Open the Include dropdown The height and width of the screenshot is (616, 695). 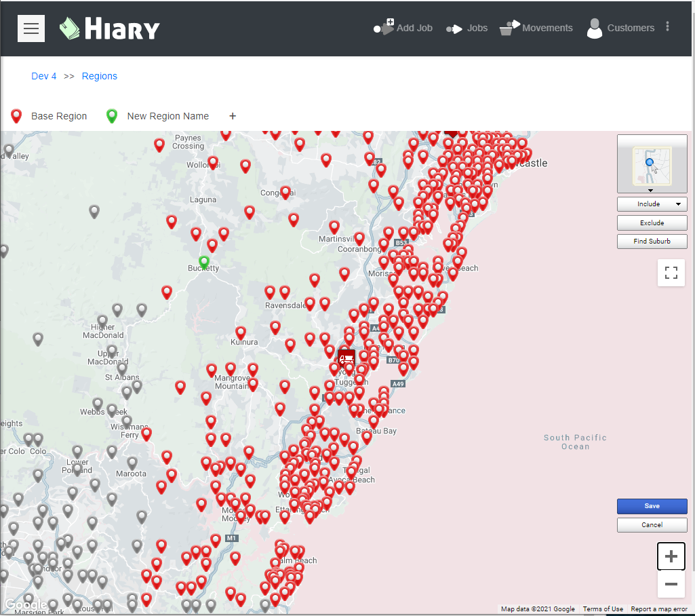(x=652, y=204)
